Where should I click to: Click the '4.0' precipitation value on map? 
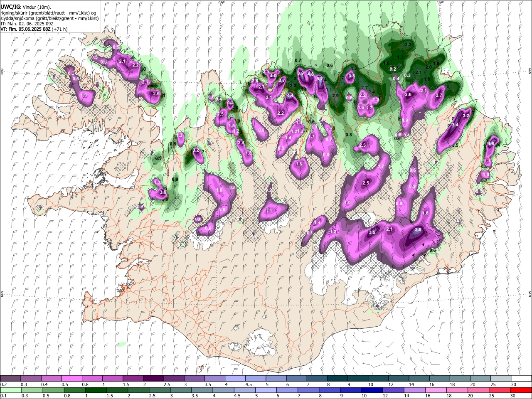[273, 76]
